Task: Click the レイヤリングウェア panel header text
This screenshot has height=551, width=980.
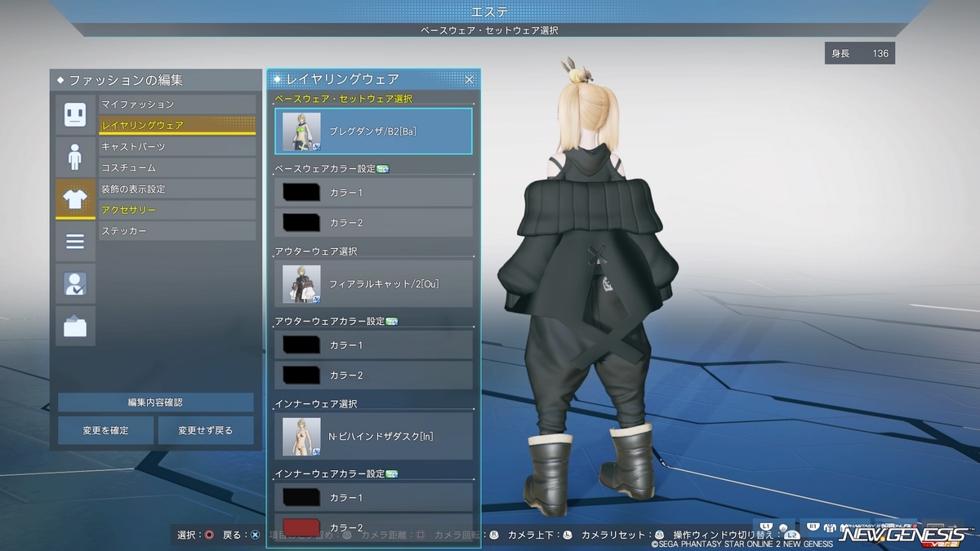Action: tap(343, 79)
